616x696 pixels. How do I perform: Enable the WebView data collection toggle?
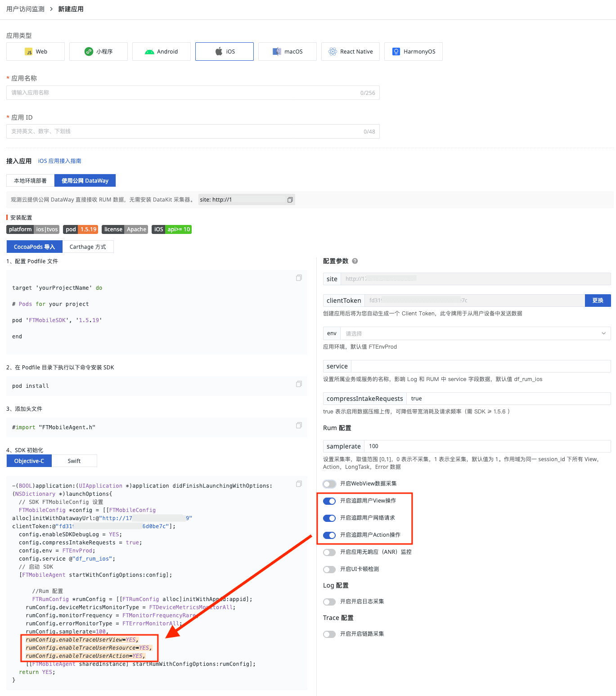[x=329, y=484]
